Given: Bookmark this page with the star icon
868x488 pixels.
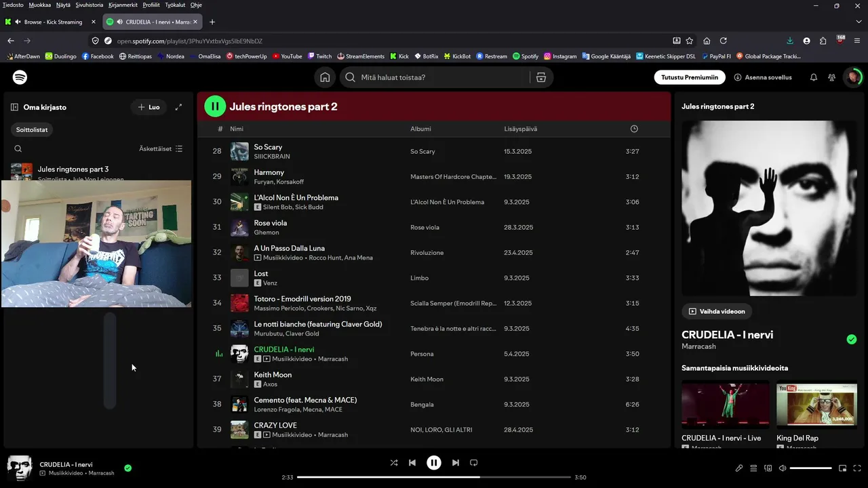Looking at the screenshot, I should [x=690, y=41].
